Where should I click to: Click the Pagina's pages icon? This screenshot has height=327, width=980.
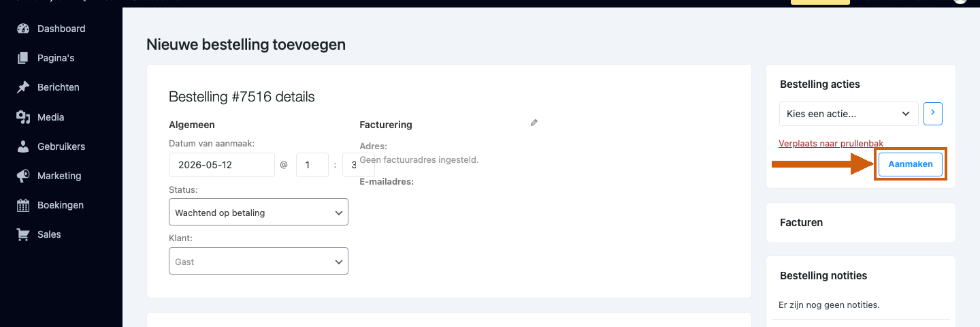23,58
